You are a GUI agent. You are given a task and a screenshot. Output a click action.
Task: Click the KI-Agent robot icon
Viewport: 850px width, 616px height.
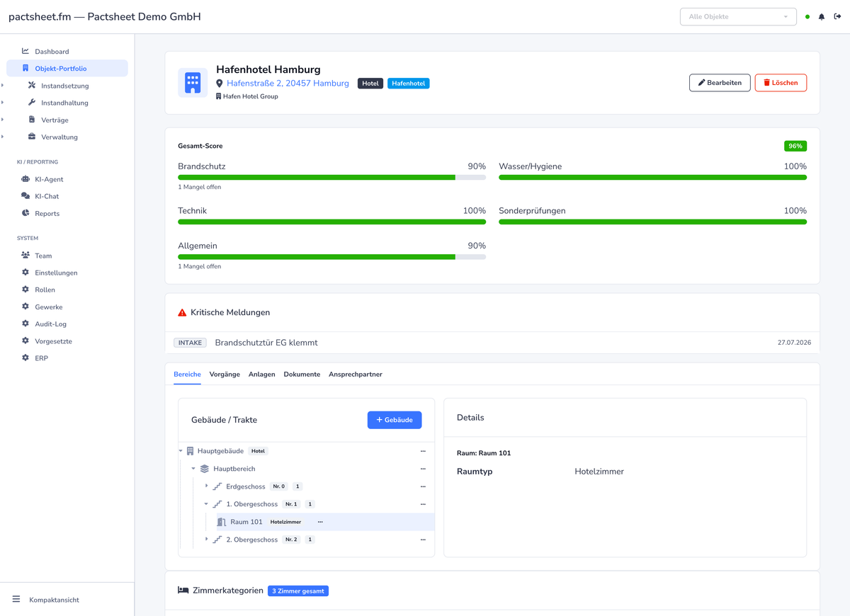tap(25, 179)
